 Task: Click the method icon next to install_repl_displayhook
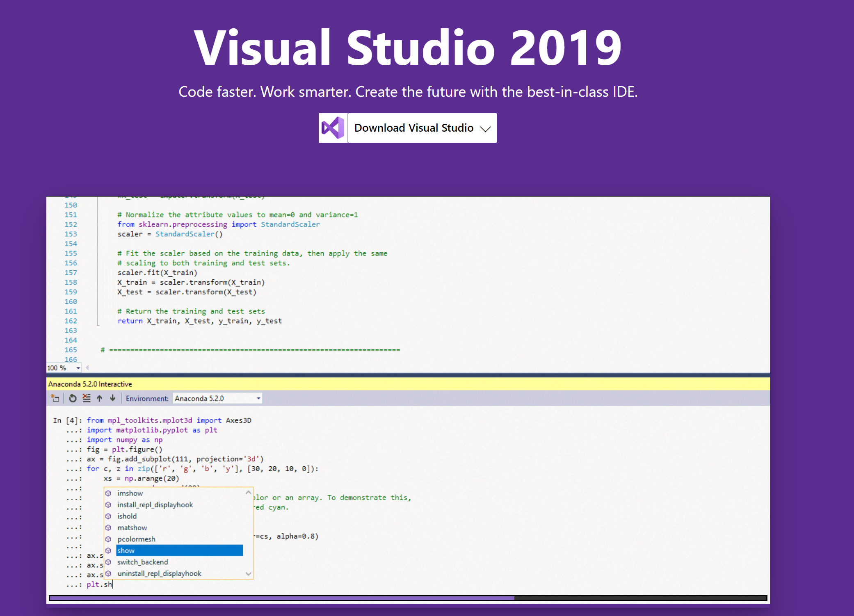coord(108,505)
